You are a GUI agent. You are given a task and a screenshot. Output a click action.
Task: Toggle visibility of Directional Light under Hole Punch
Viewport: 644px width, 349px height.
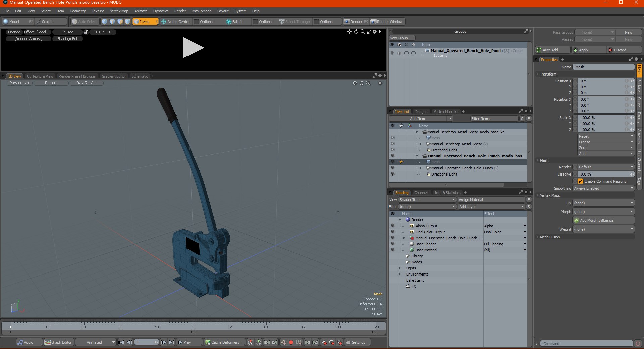(x=392, y=174)
